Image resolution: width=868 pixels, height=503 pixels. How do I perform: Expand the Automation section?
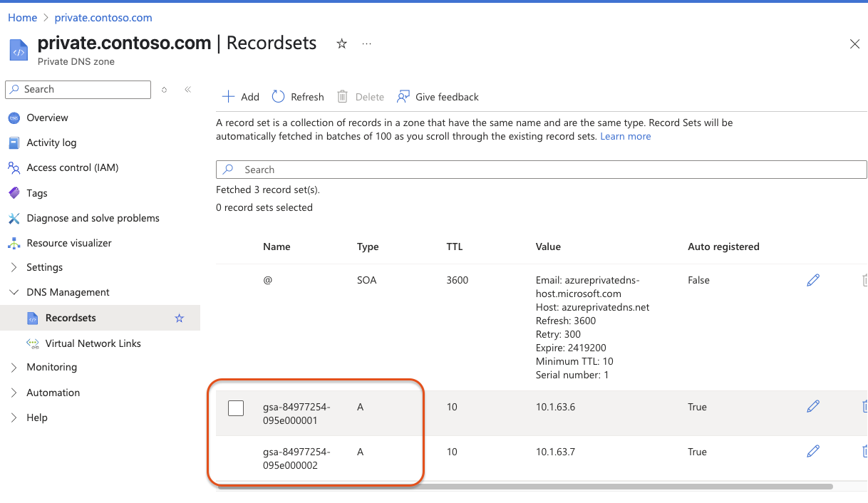(x=14, y=393)
